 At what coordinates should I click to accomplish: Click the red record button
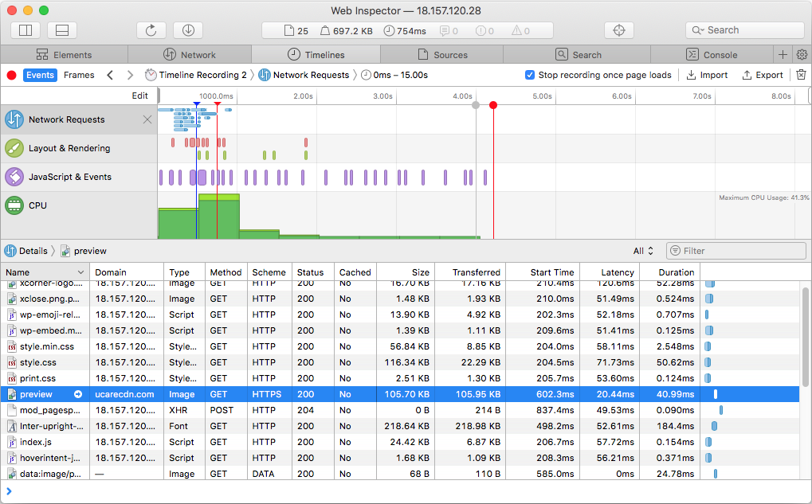coord(11,76)
